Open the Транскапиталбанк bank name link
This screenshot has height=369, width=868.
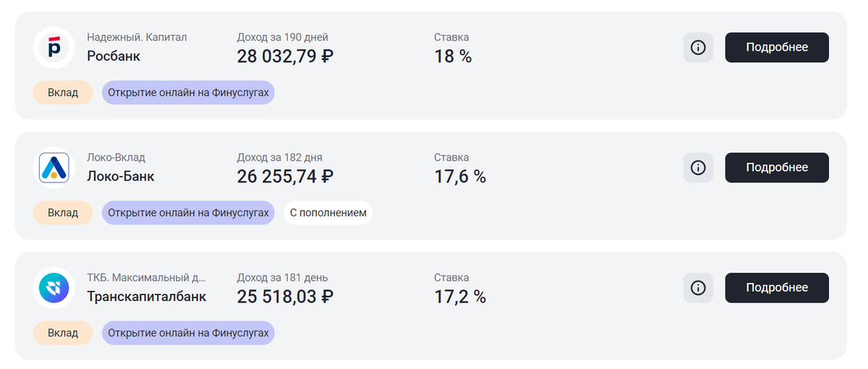pyautogui.click(x=147, y=296)
